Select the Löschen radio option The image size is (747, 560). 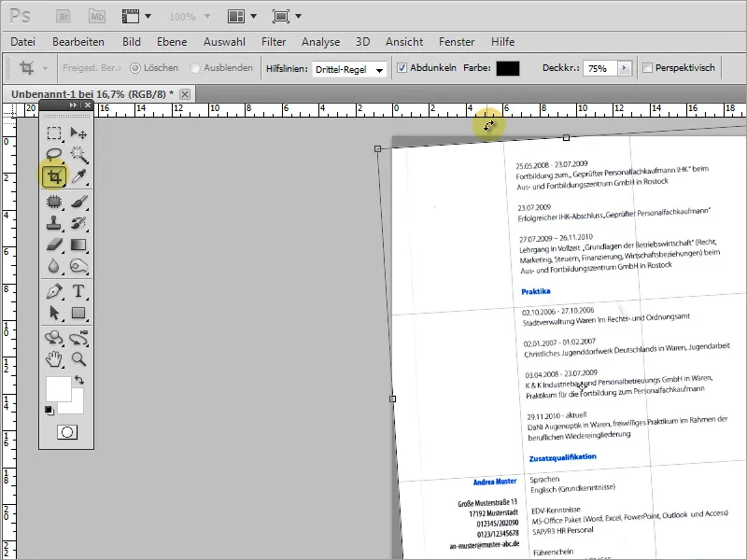coord(135,68)
